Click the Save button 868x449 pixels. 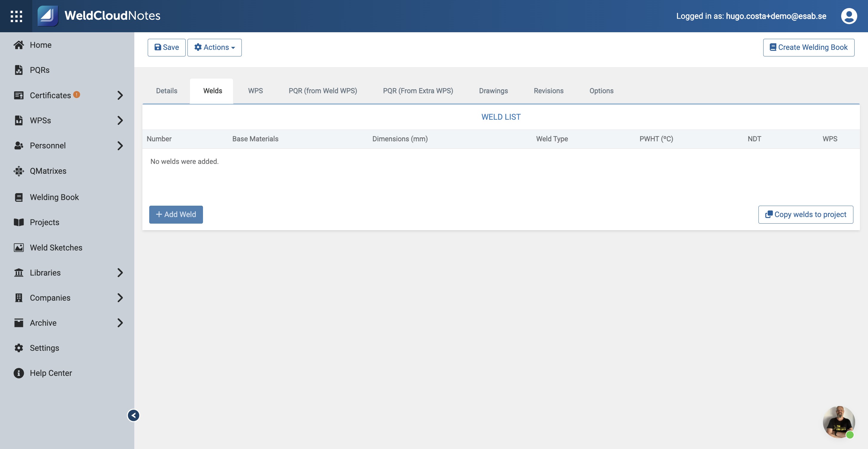167,47
